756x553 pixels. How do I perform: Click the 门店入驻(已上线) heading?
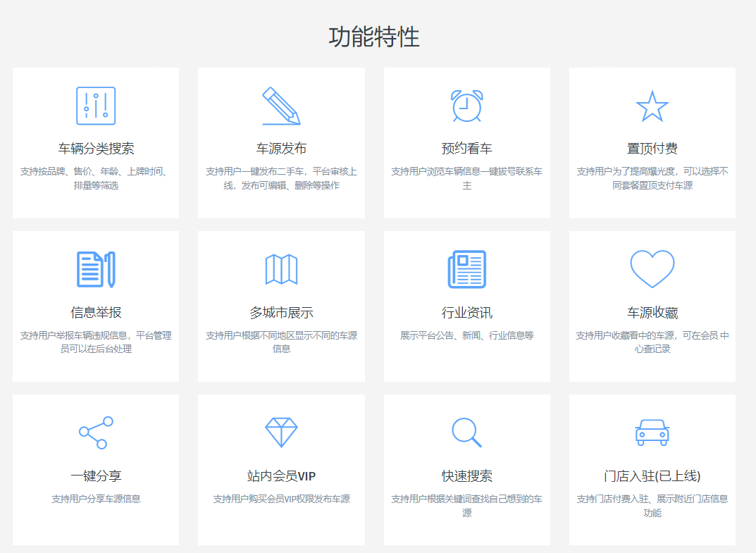pos(652,476)
